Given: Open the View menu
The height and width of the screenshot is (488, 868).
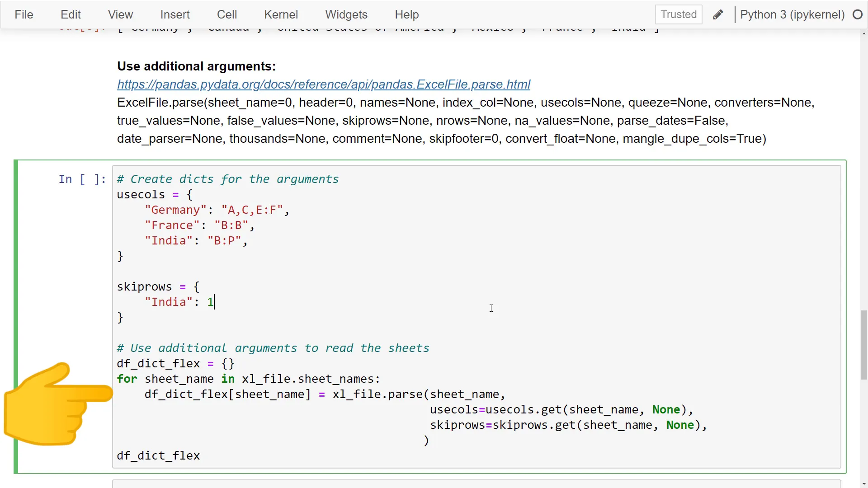Looking at the screenshot, I should point(120,15).
